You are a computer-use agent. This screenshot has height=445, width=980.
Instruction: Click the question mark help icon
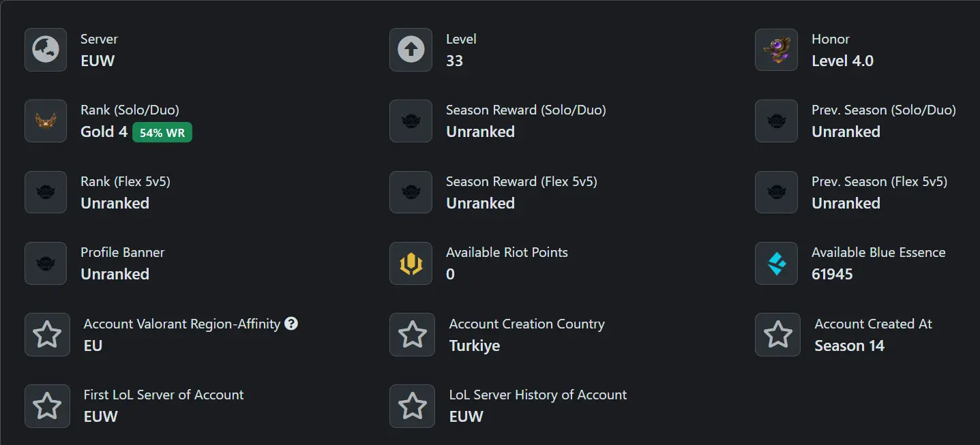[x=291, y=324]
